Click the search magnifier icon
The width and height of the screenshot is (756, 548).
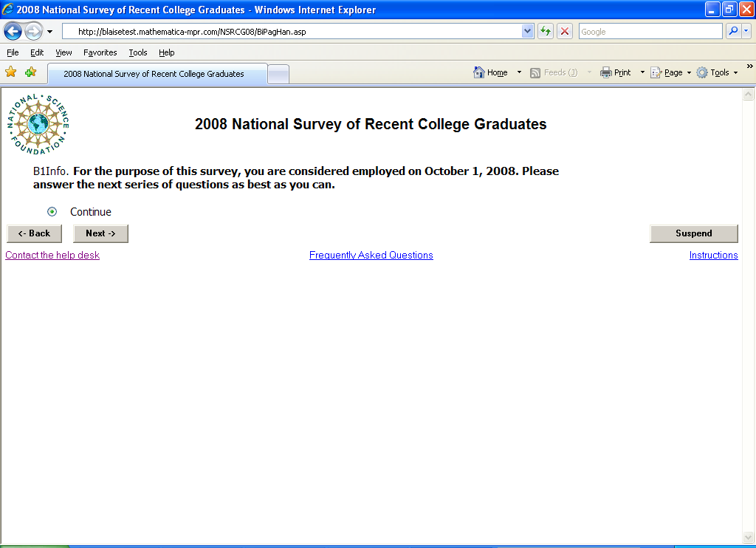733,32
